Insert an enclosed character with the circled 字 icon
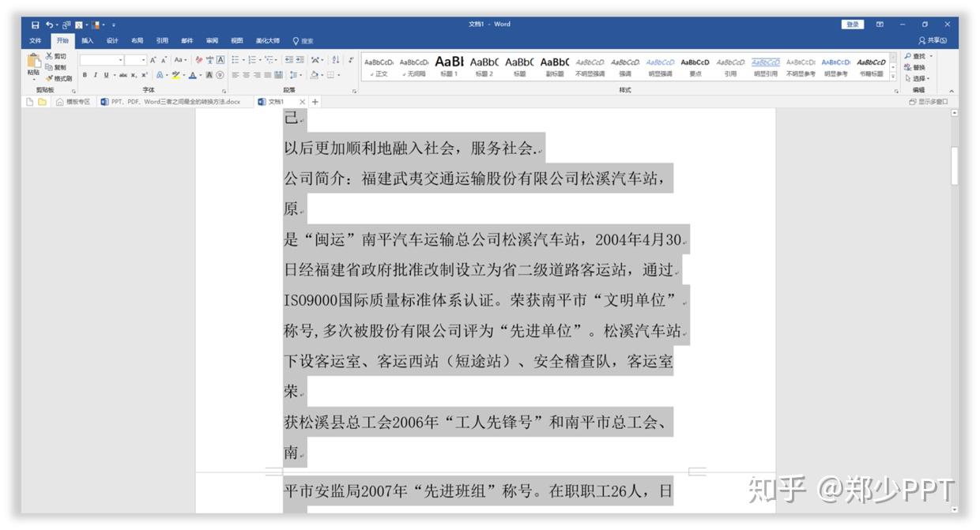Viewport: 980px width, 530px height. point(220,75)
